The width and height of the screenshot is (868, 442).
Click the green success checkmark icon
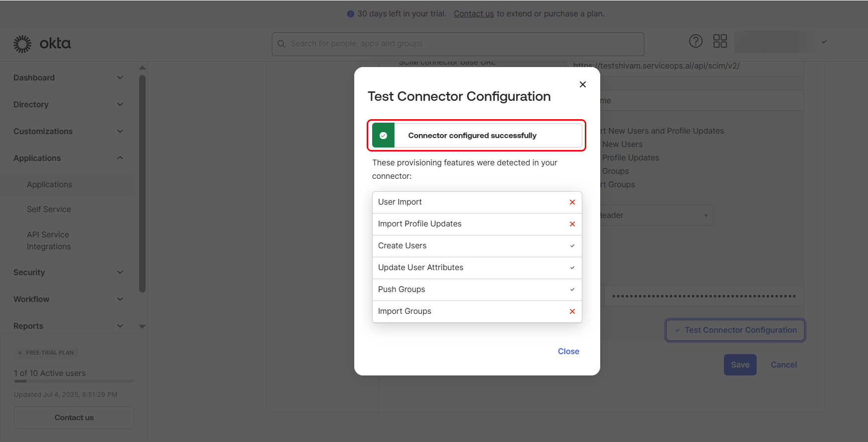[x=383, y=136]
